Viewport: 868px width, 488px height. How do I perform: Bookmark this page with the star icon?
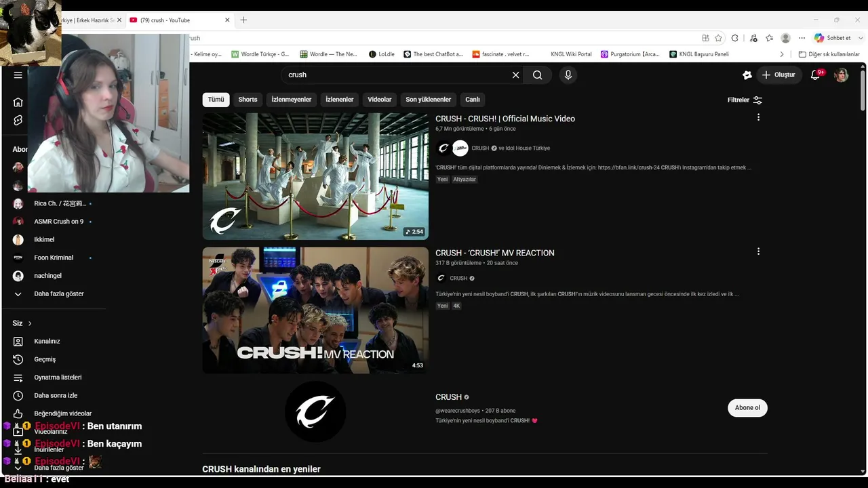coord(718,38)
